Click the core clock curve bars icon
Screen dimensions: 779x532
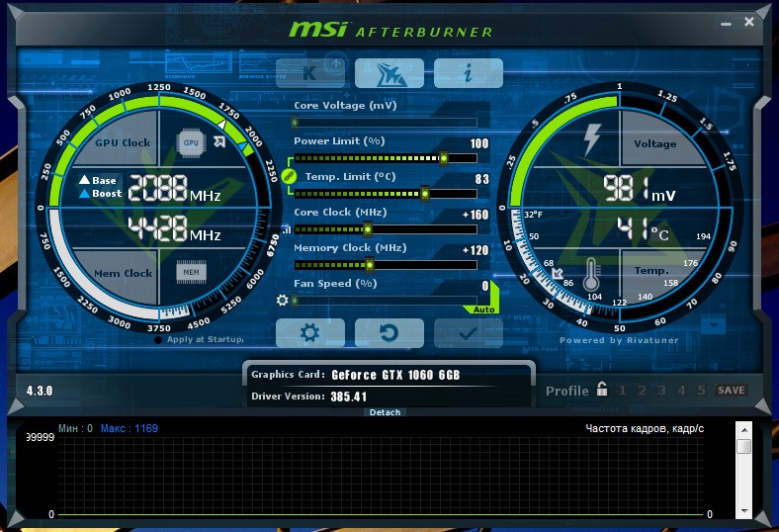(x=287, y=230)
